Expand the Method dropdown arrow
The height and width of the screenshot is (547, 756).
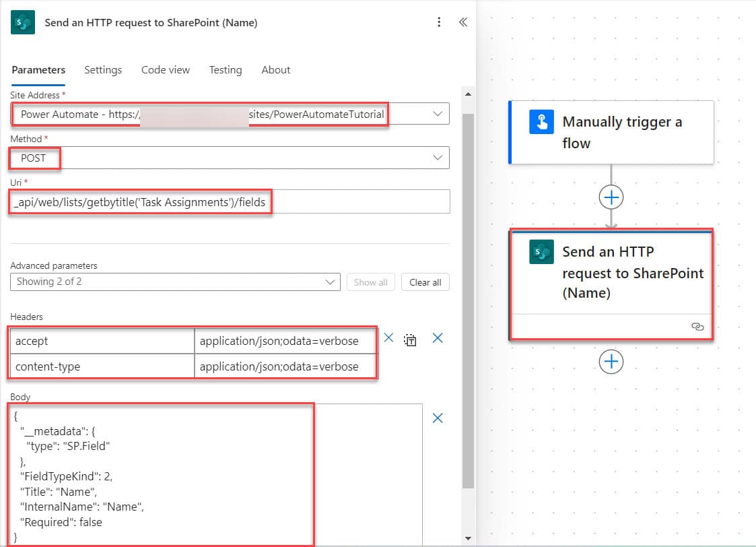tap(438, 158)
